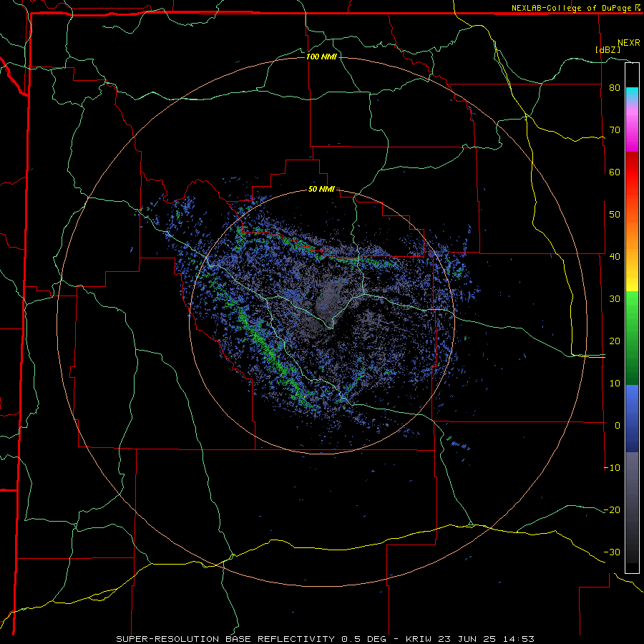
Task: Click the NEXR label above the scale
Action: click(x=628, y=43)
